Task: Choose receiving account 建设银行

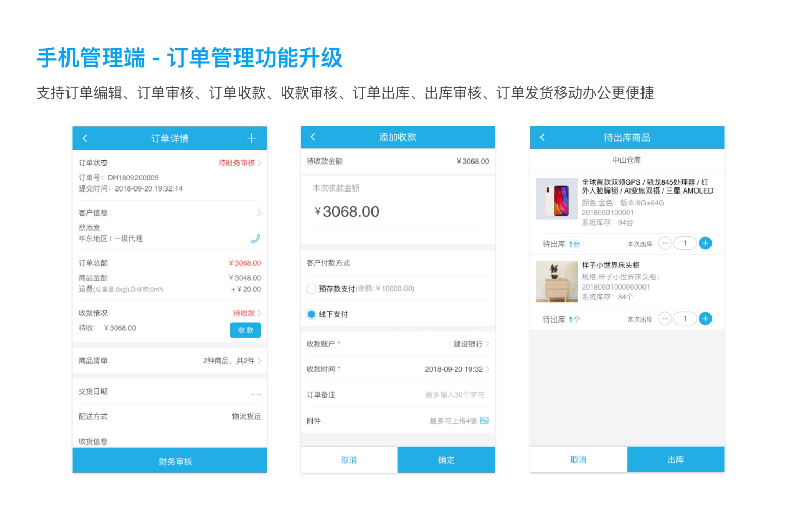Action: [x=470, y=344]
